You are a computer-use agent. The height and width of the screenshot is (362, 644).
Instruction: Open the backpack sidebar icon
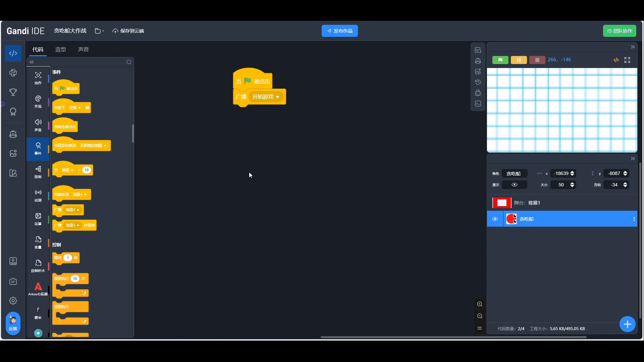pos(13,134)
